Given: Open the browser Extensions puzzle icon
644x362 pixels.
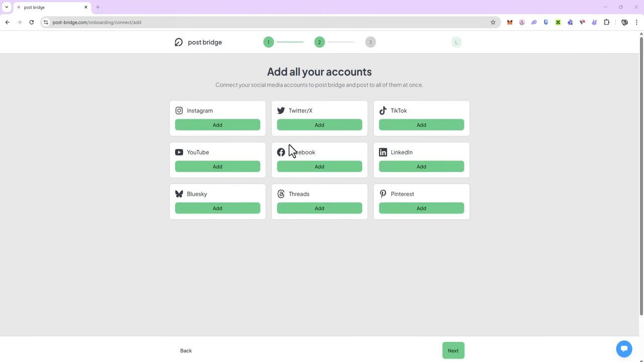Looking at the screenshot, I should coord(606,22).
